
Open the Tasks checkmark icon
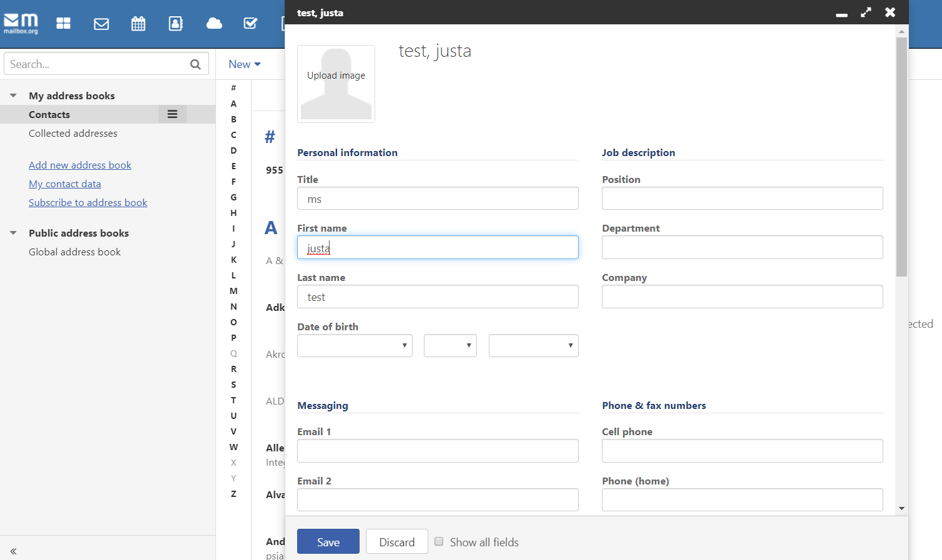[x=250, y=24]
